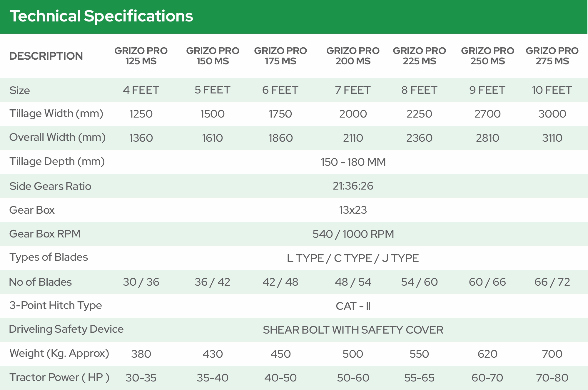Viewport: 588px width, 390px height.
Task: Select the 3-Point Hitch Type label
Action: (56, 306)
